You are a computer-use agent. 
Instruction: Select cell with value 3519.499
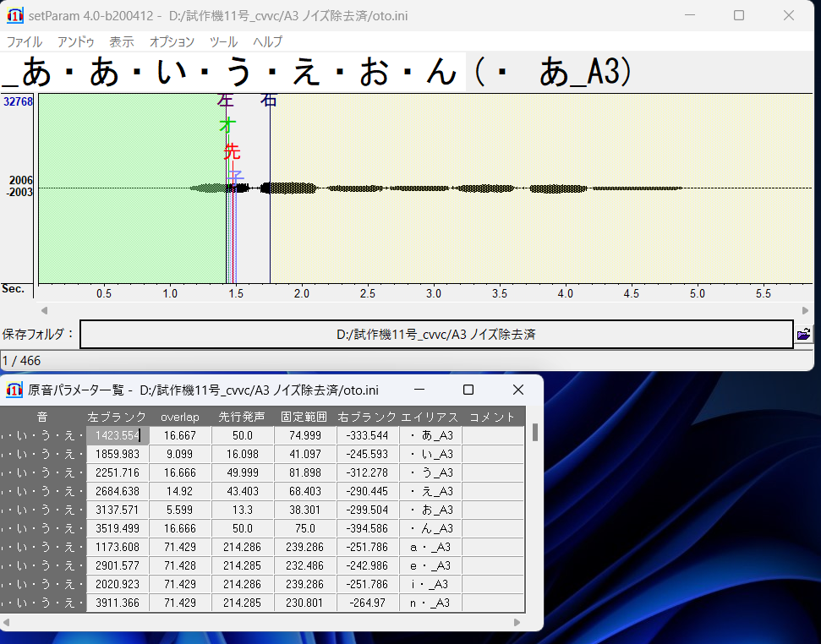118,528
